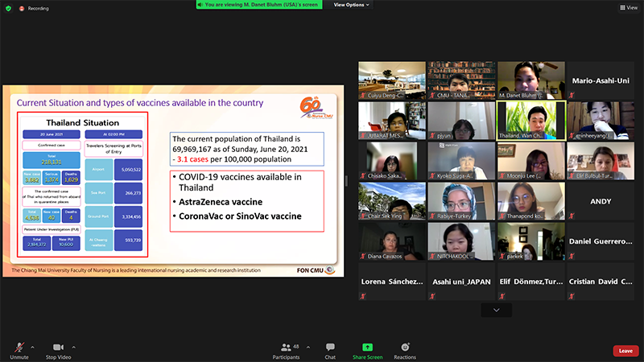Select Lorena Sánchez's participant tile
644x362 pixels.
pos(392,282)
